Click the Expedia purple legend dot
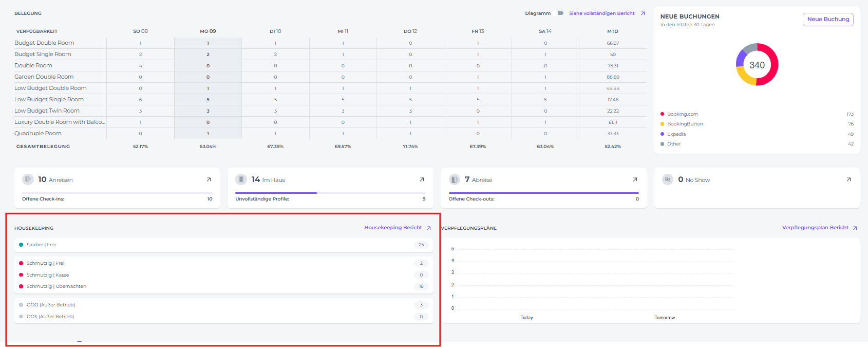The height and width of the screenshot is (347, 868). pyautogui.click(x=663, y=134)
